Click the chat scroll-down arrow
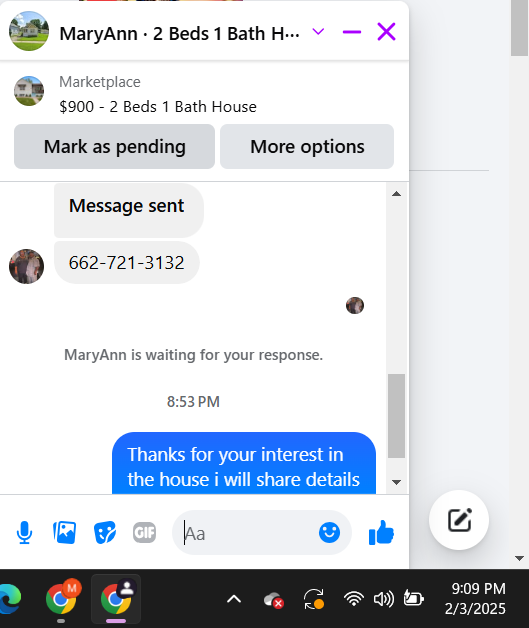This screenshot has width=529, height=628. pos(396,482)
